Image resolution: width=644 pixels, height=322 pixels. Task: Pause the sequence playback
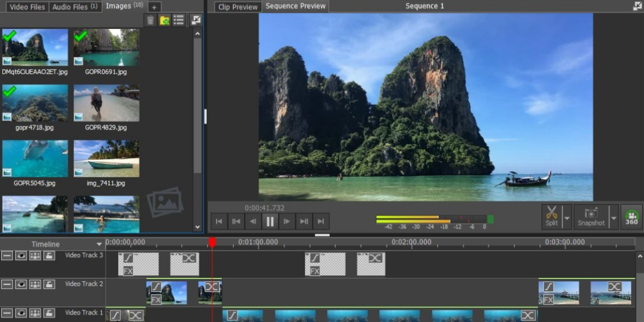[x=270, y=221]
